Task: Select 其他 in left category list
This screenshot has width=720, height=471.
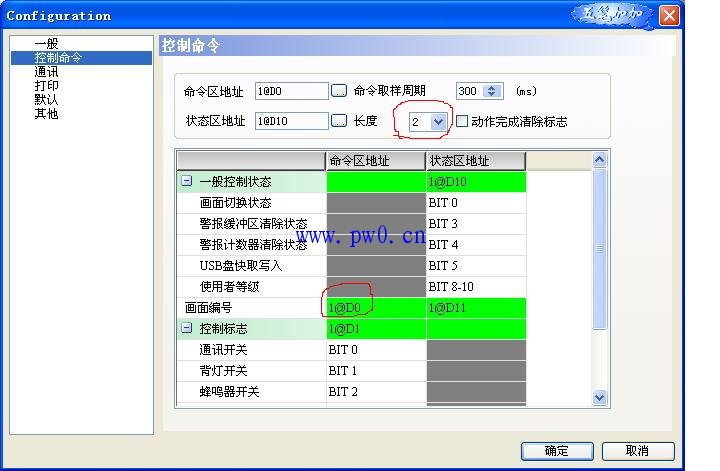Action: 46,114
